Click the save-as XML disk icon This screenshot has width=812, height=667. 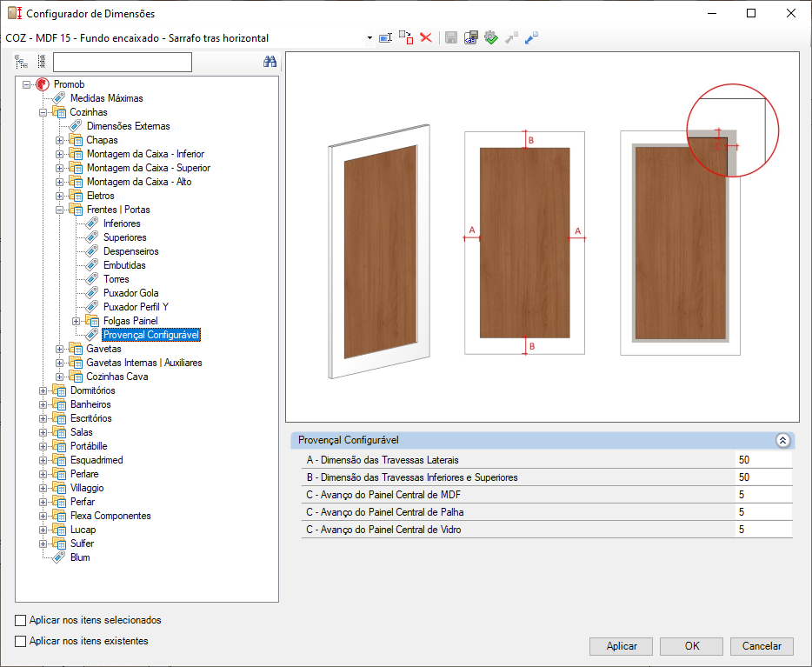(470, 37)
